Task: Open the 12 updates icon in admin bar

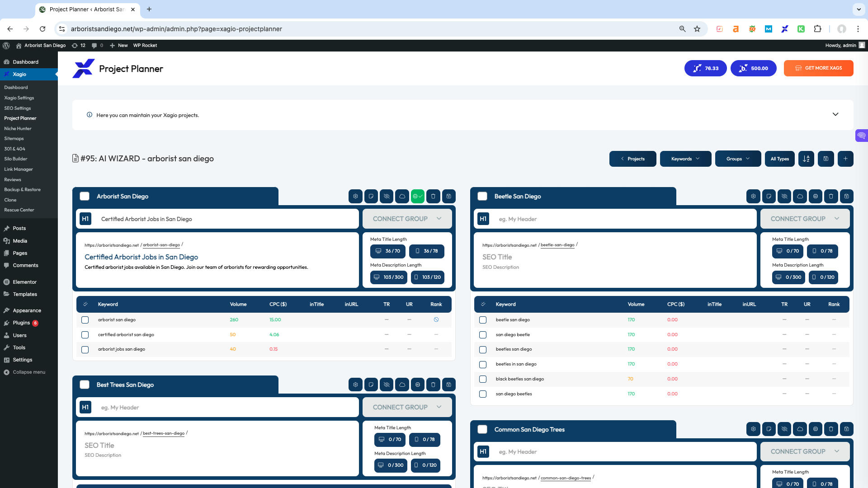Action: click(79, 45)
